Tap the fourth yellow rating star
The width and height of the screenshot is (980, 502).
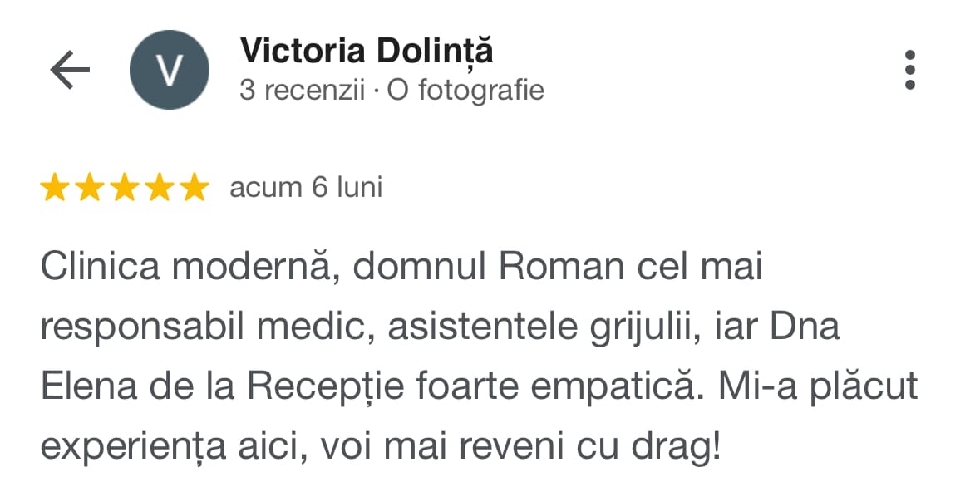159,189
